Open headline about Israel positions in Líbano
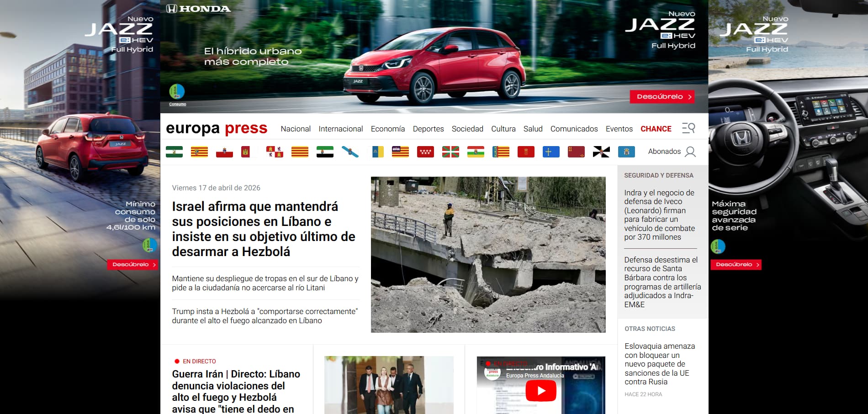Viewport: 868px width, 414px height. 264,229
